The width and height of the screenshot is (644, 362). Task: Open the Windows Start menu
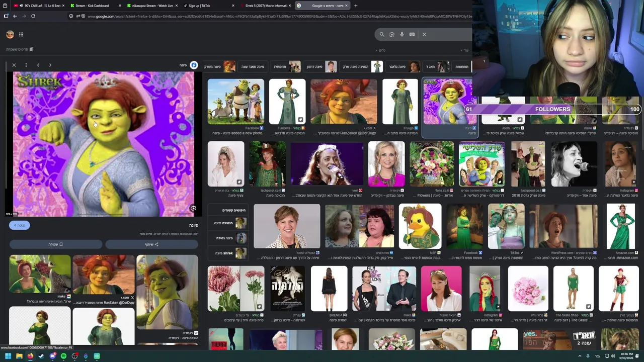8,356
